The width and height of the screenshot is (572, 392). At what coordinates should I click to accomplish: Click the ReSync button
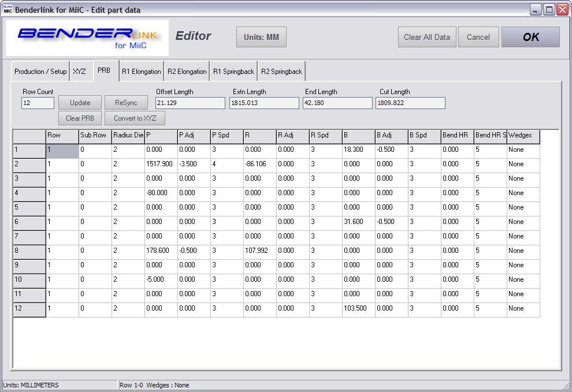(126, 103)
